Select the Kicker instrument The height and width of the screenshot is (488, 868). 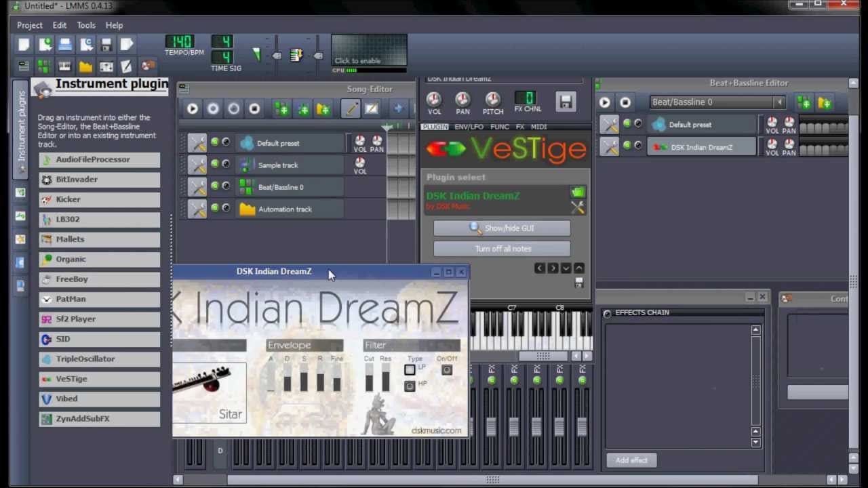click(x=100, y=200)
